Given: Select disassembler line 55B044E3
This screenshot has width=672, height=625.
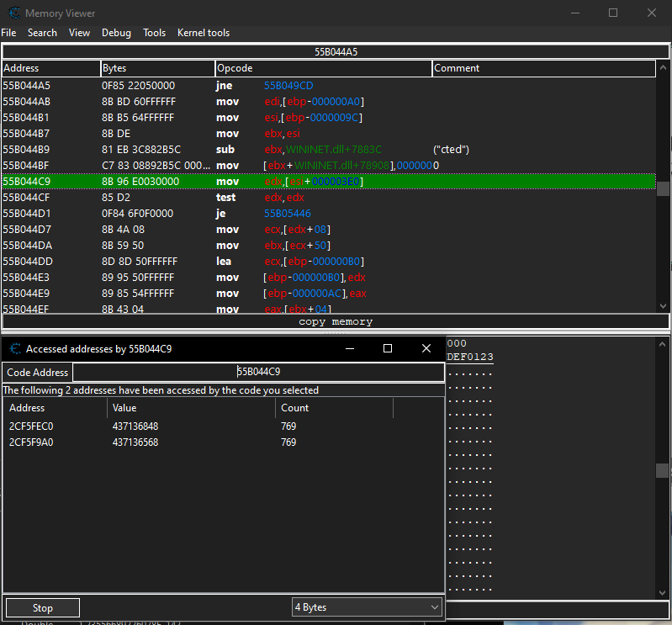Looking at the screenshot, I should [x=329, y=278].
